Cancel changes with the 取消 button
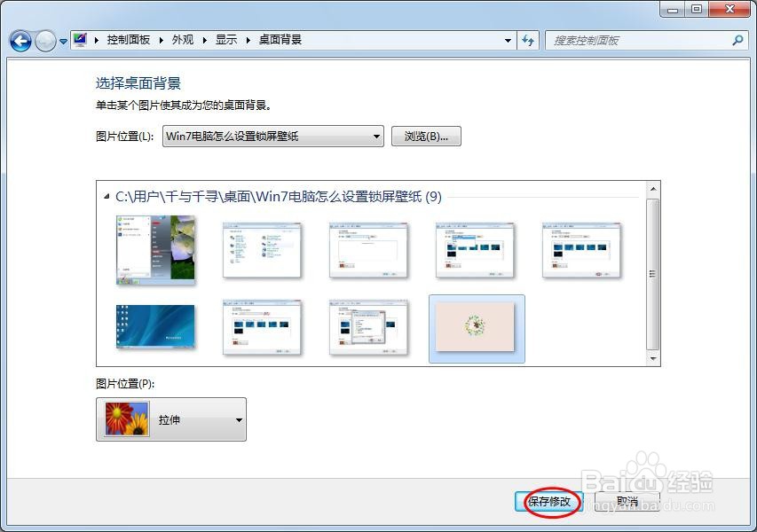The image size is (757, 532). (627, 501)
